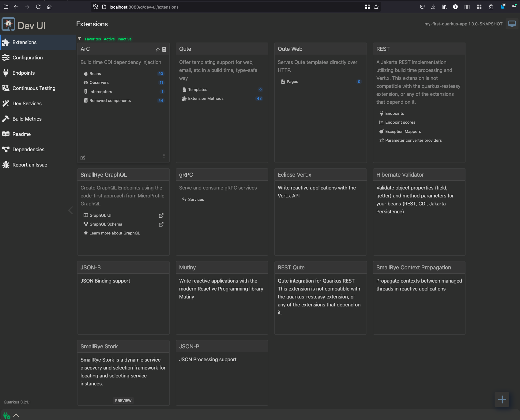Open the Configuration sidebar page
Viewport: 520px width, 420px height.
(38, 58)
